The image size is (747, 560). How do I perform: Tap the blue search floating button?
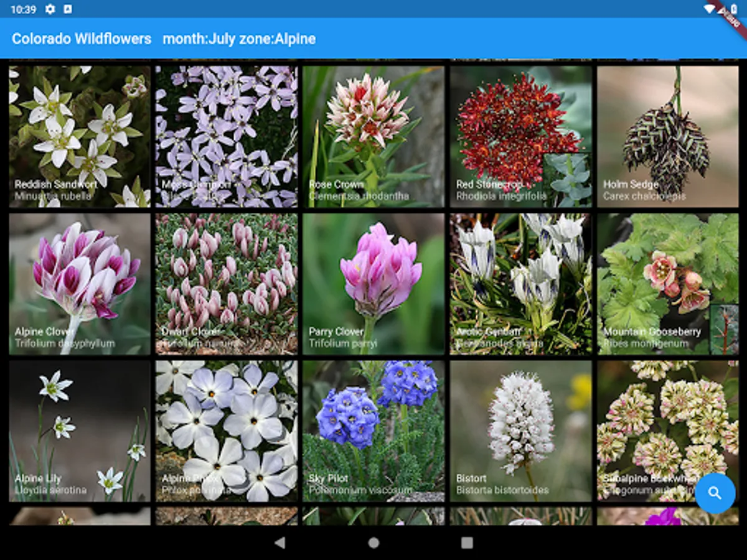[715, 493]
